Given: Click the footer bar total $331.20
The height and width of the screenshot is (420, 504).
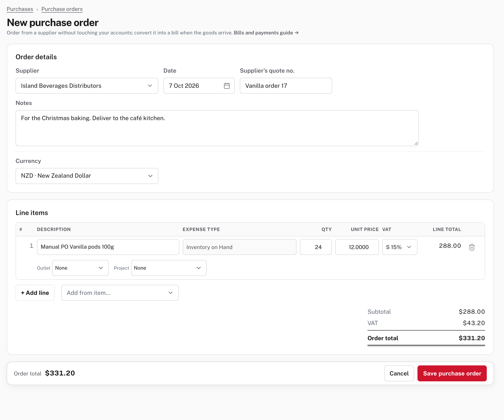Looking at the screenshot, I should click(60, 373).
